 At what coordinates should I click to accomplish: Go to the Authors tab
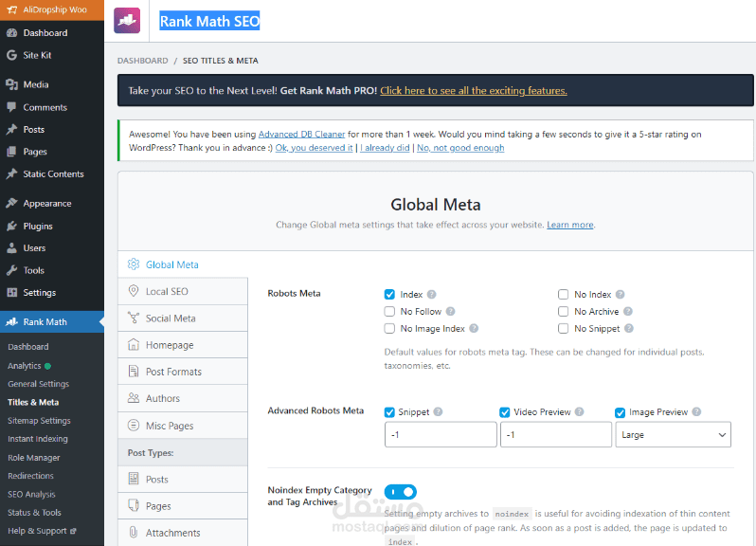(x=183, y=398)
